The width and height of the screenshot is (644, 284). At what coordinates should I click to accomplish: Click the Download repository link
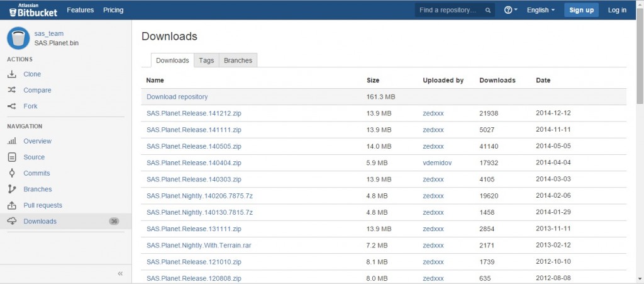pos(177,96)
